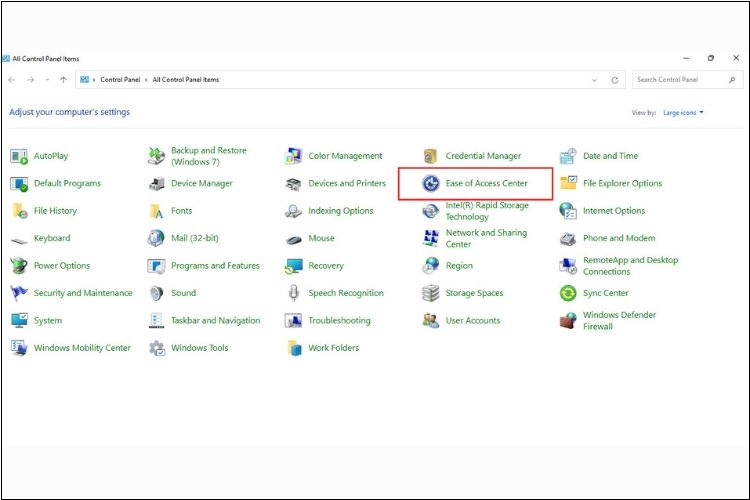Viewport: 750px width, 500px height.
Task: Open the Windows Defender Firewall icon
Action: point(568,321)
